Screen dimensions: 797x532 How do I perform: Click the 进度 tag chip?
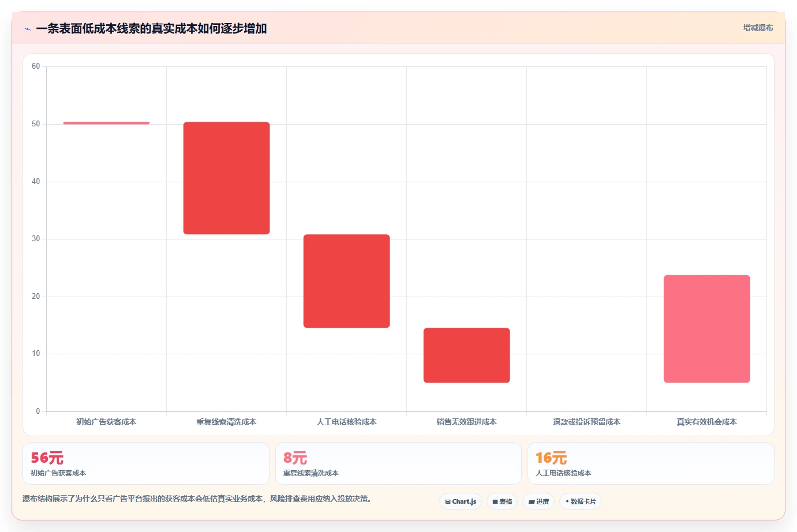(538, 501)
